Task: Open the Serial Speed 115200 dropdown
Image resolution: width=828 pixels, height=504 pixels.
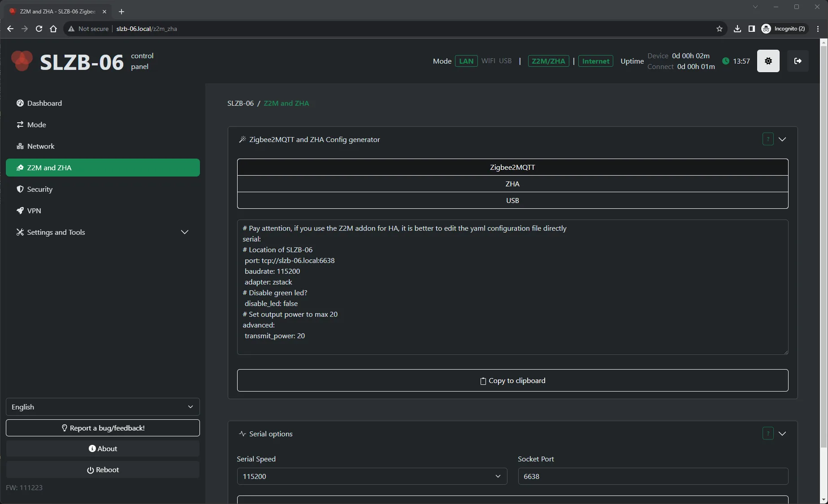Action: [372, 476]
